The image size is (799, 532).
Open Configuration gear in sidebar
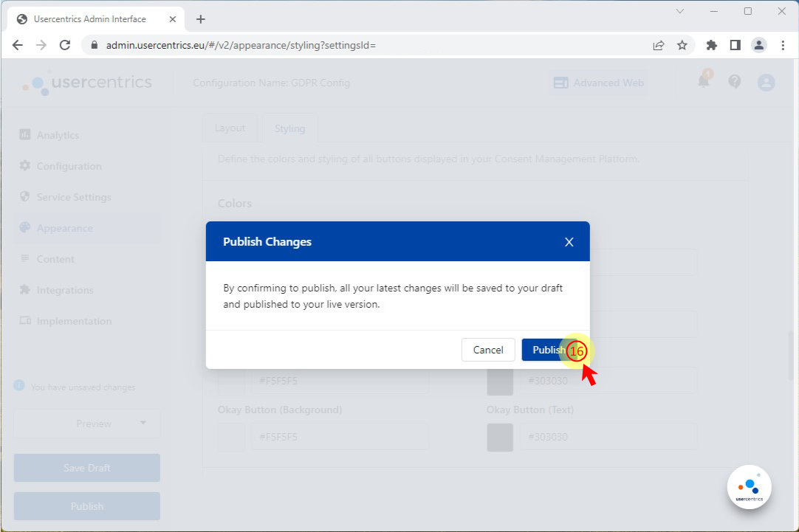[69, 166]
